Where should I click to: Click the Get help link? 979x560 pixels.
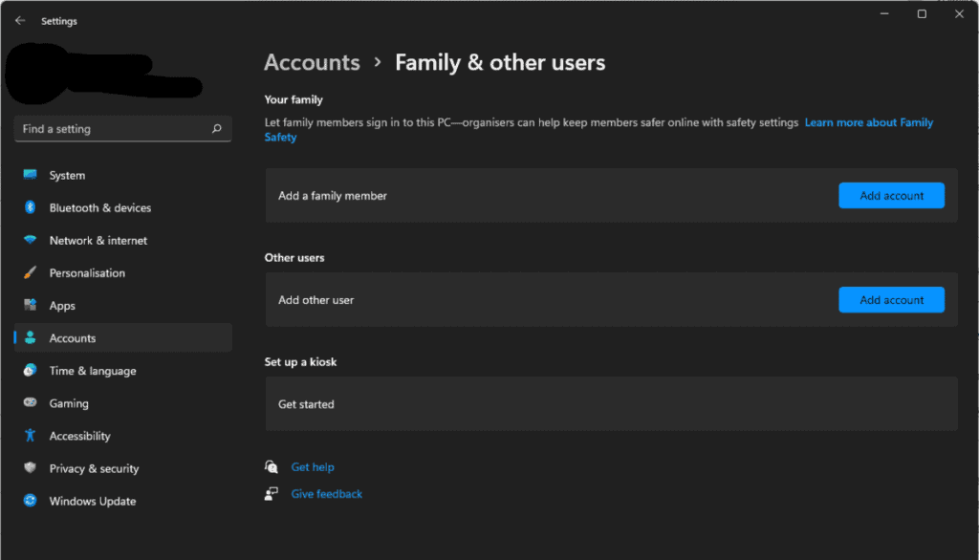tap(313, 467)
